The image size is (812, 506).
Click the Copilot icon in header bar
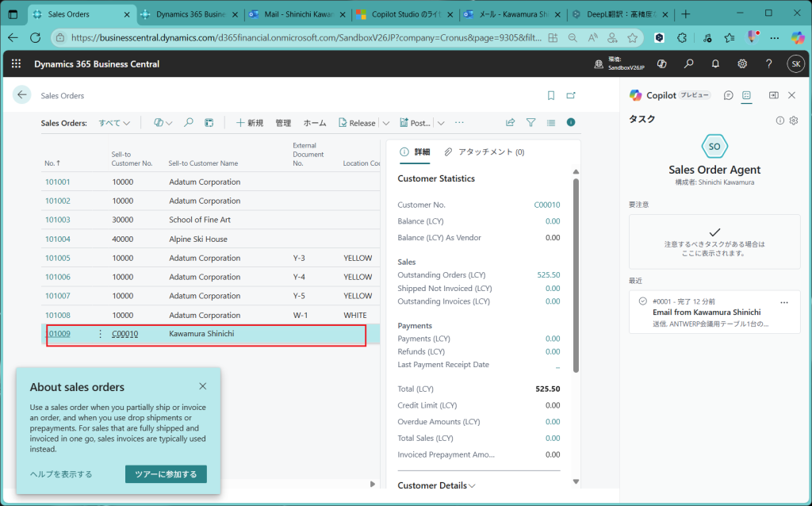[x=661, y=63]
